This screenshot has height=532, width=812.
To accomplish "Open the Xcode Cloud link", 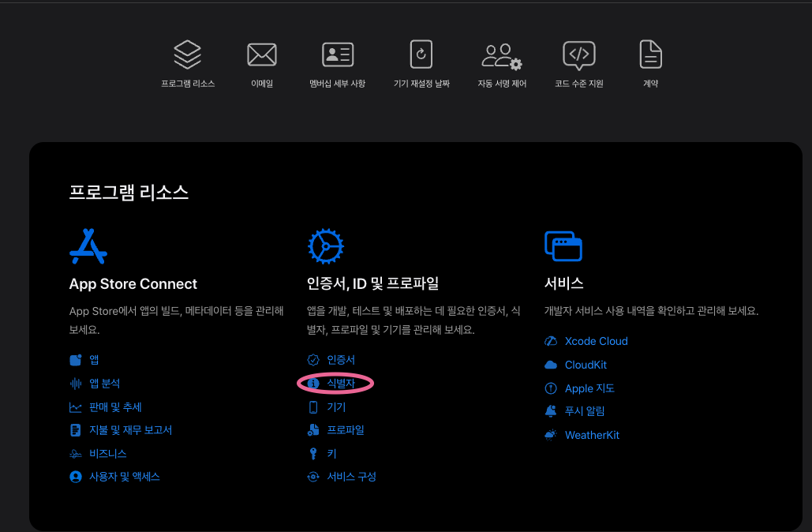I will point(596,341).
